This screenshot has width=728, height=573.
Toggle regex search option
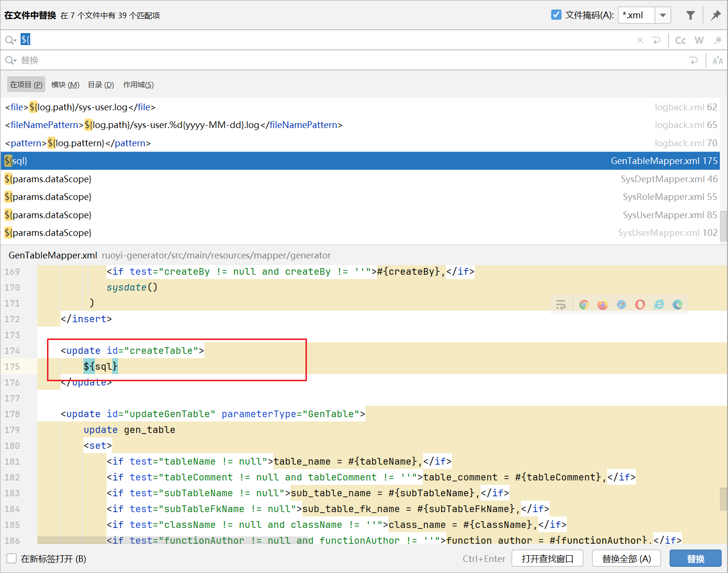click(717, 40)
